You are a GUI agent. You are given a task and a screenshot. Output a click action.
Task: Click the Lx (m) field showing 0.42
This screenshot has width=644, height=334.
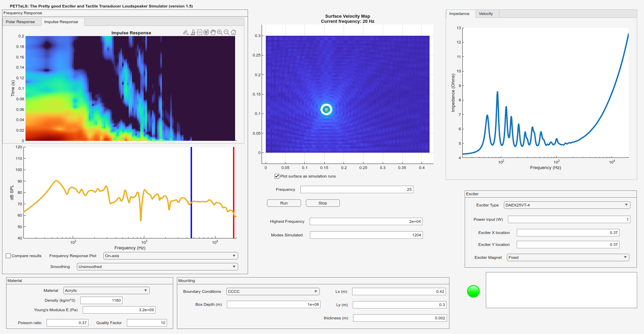[x=399, y=291]
